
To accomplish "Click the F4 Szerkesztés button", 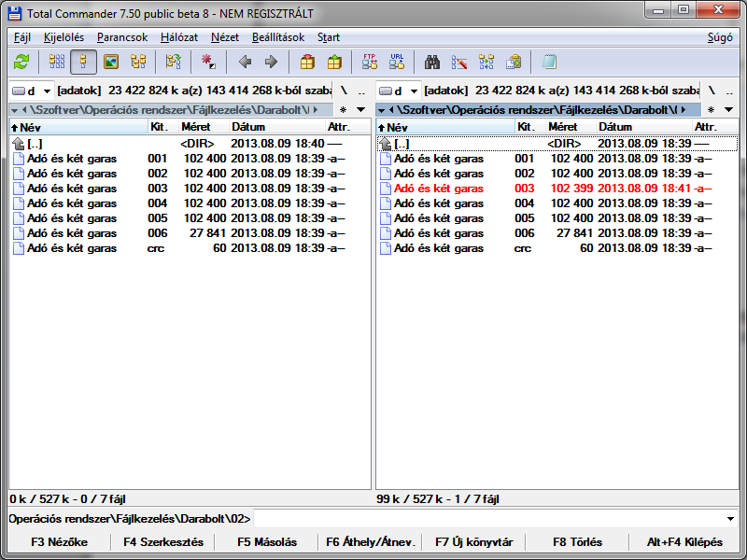I will 162,542.
